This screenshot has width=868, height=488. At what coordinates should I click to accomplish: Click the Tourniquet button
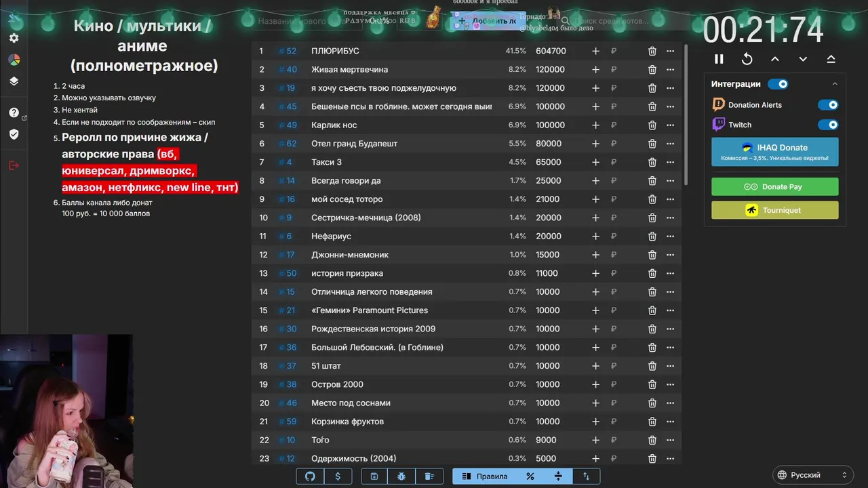[x=775, y=210]
